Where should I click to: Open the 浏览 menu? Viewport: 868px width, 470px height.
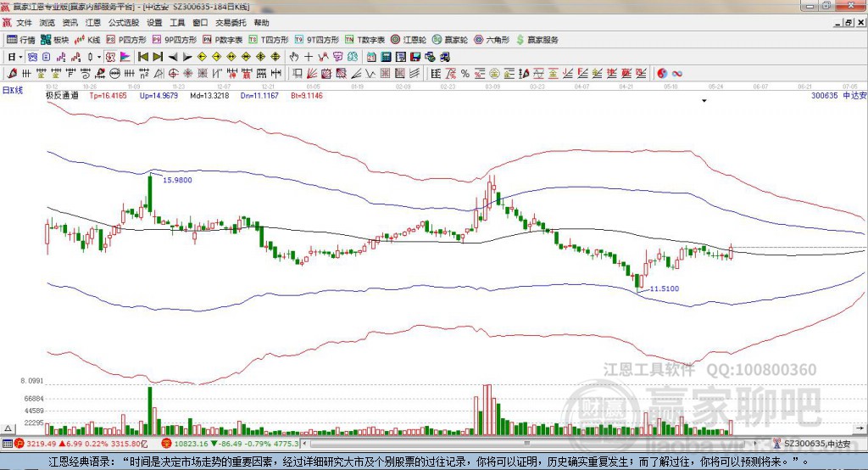(x=47, y=23)
